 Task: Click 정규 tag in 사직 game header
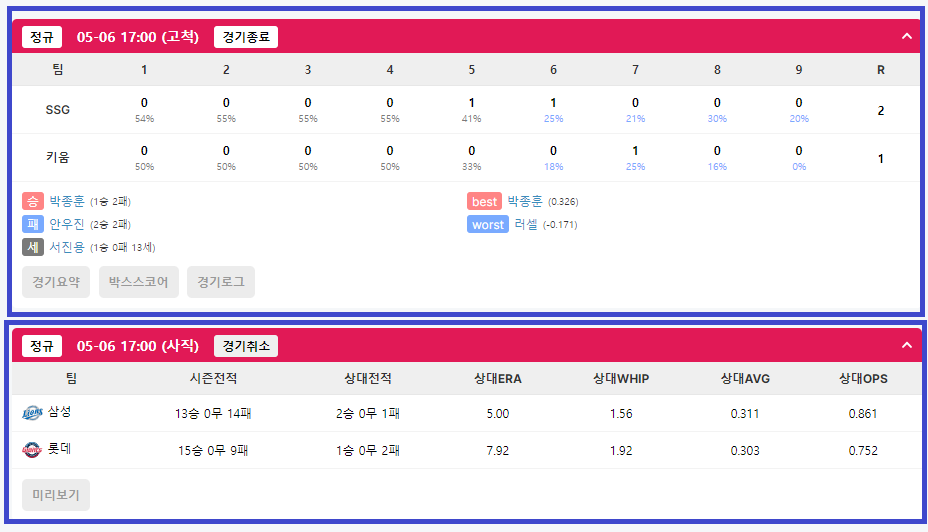pos(42,346)
